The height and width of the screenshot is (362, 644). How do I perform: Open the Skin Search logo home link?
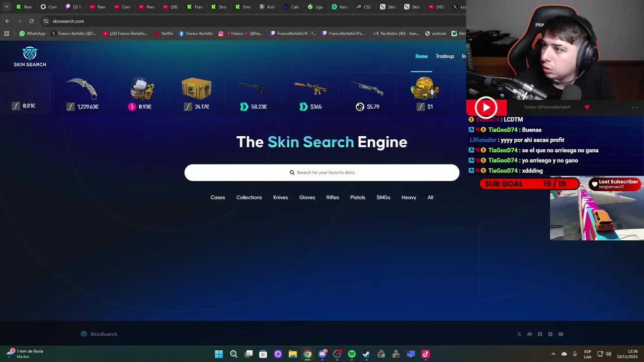coord(30,57)
